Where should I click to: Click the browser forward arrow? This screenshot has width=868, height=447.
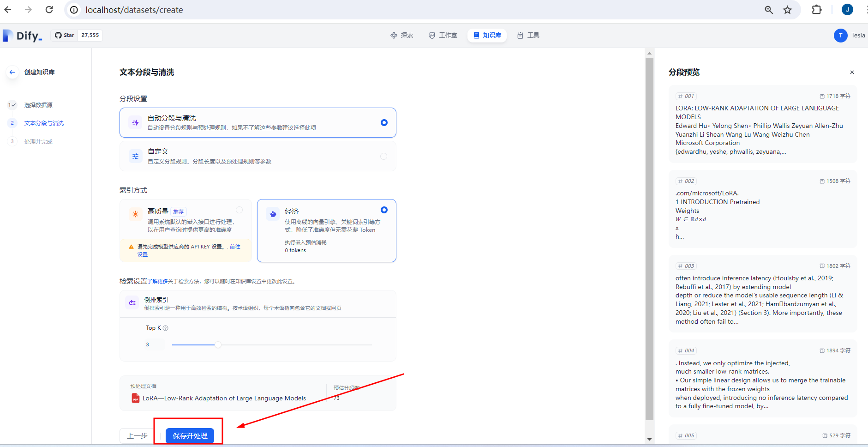[28, 10]
